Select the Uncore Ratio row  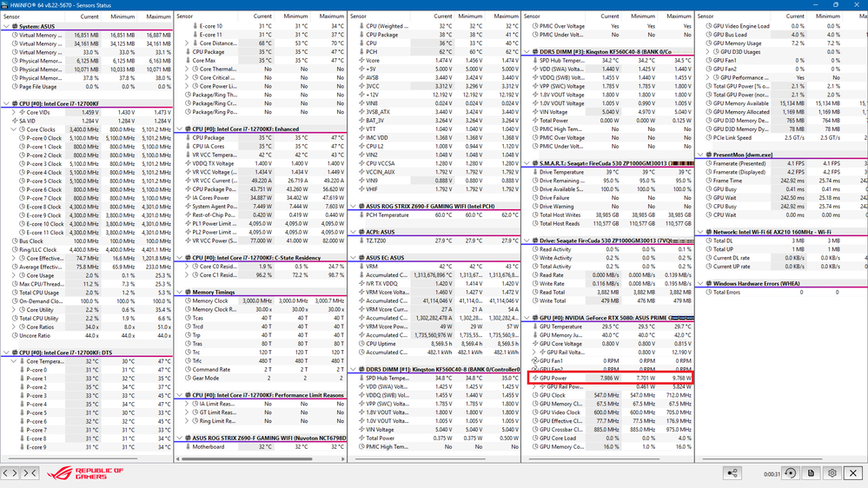pyautogui.click(x=87, y=335)
